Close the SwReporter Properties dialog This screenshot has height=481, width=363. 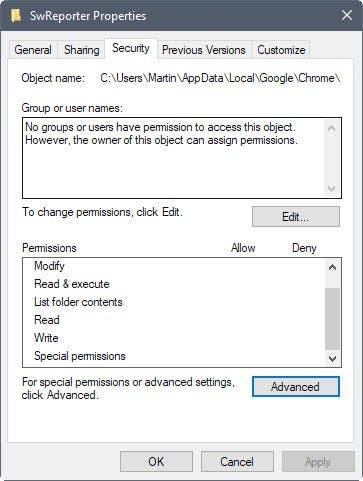point(347,15)
